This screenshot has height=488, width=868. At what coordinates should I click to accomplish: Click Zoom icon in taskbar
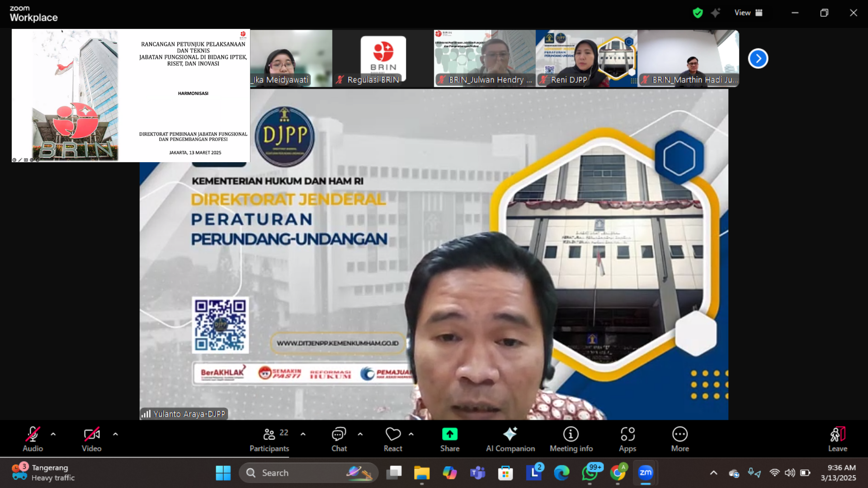click(x=646, y=473)
